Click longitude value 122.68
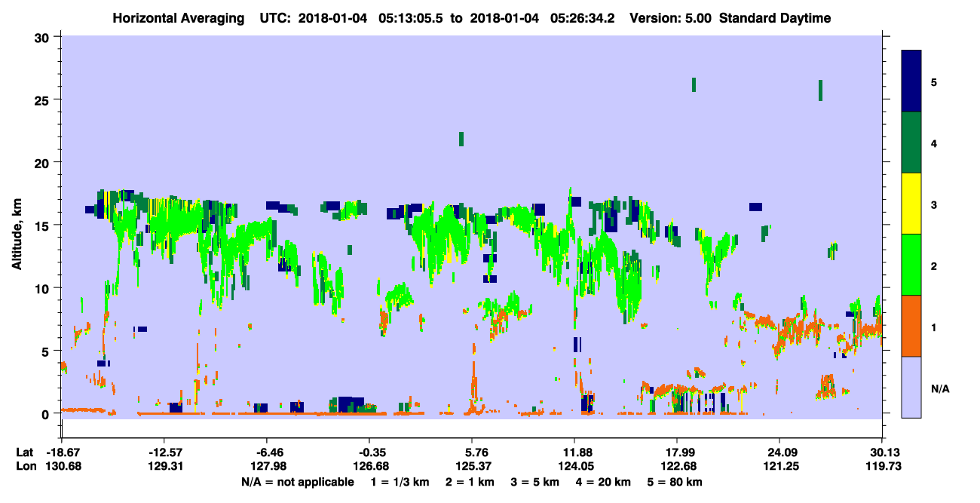 pos(677,467)
